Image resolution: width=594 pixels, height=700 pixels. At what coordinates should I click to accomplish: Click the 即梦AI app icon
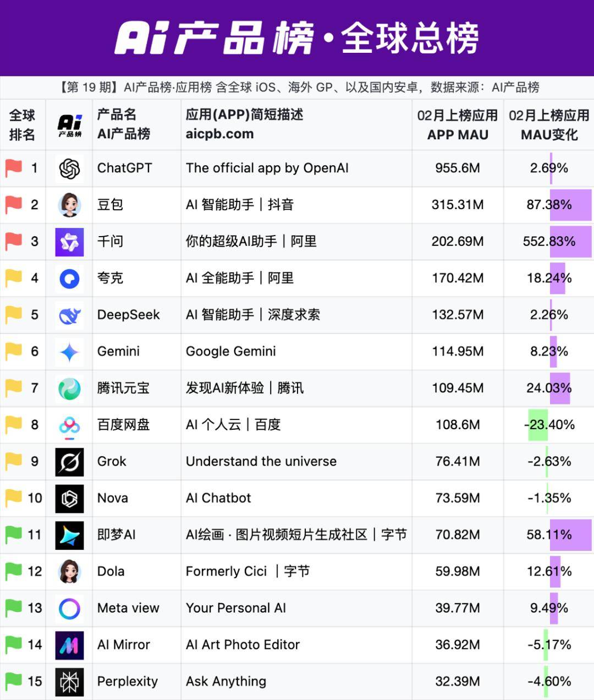(69, 535)
